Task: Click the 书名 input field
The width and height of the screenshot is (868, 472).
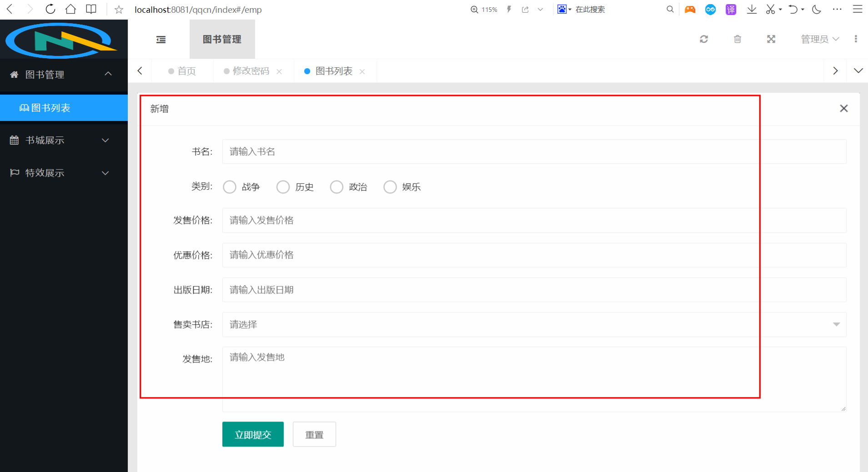Action: point(534,151)
